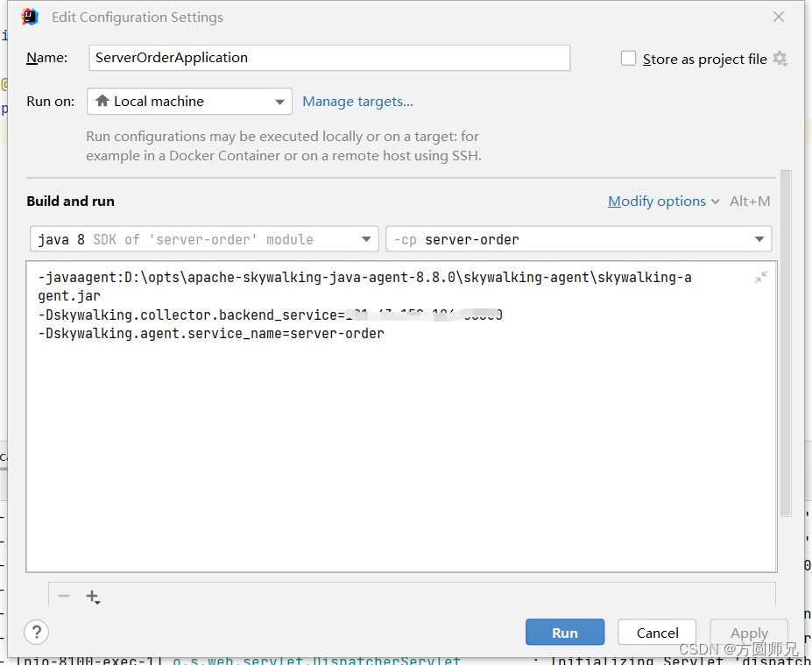Open the project file settings gear
This screenshot has height=665, width=812.
[780, 59]
